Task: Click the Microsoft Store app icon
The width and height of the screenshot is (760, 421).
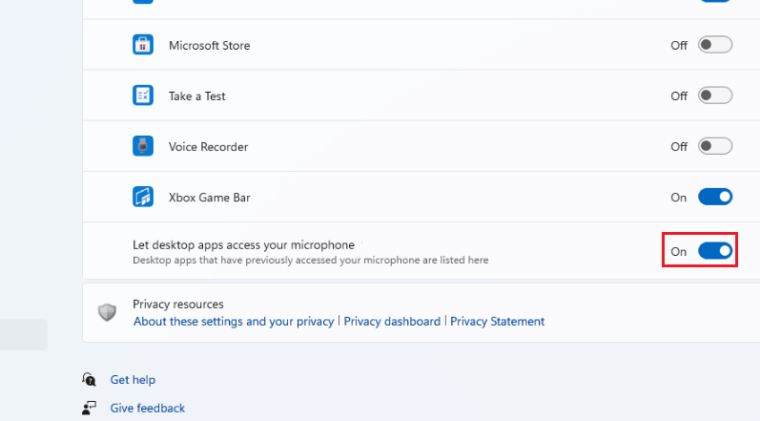Action: [143, 45]
